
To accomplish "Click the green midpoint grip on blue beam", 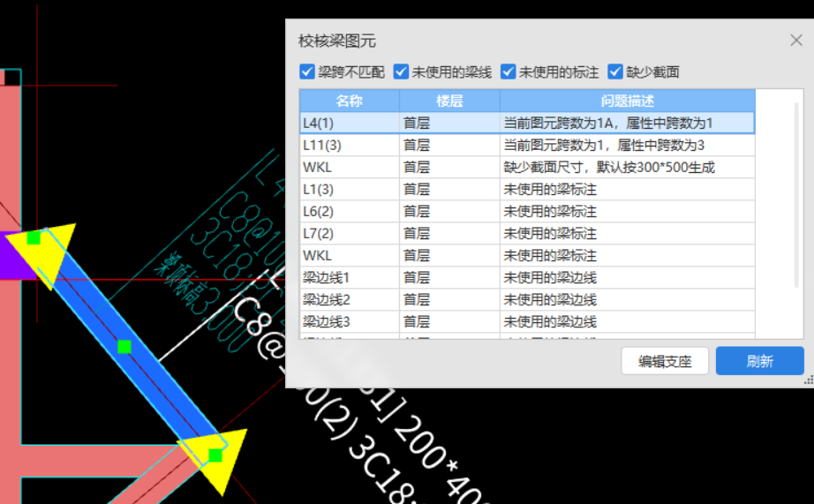I will click(124, 346).
